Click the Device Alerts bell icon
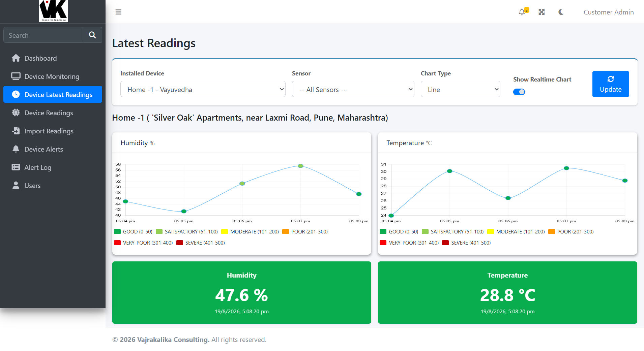 click(16, 149)
